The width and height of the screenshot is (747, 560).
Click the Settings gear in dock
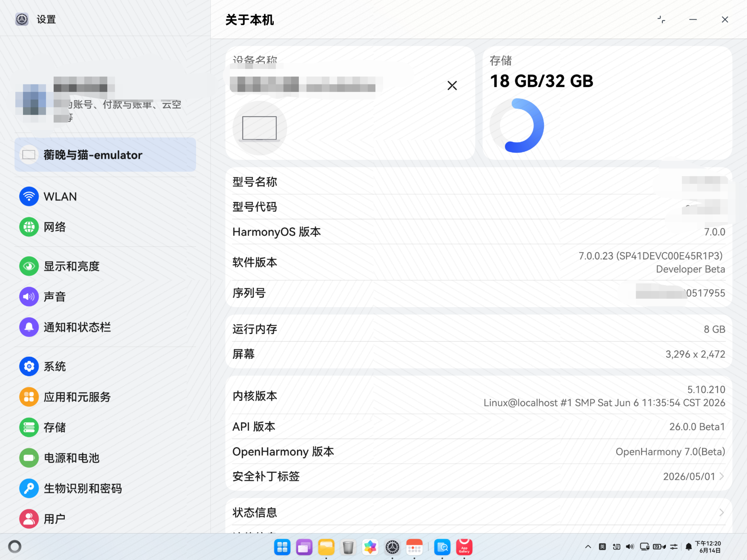[392, 547]
